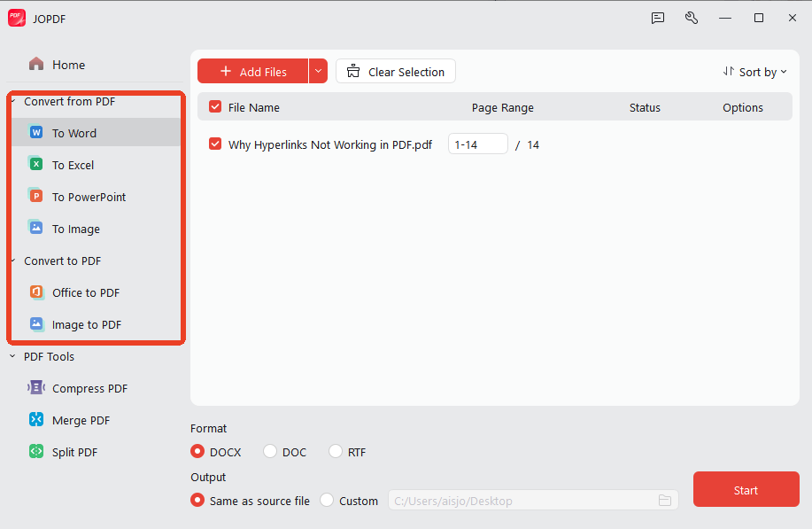Click the Split PDF icon
The width and height of the screenshot is (812, 529).
pyautogui.click(x=36, y=451)
